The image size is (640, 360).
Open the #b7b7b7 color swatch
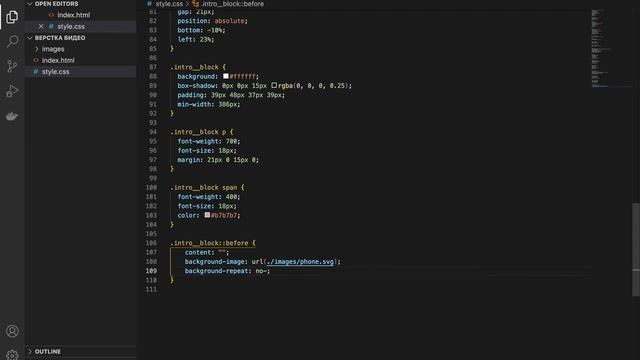207,215
